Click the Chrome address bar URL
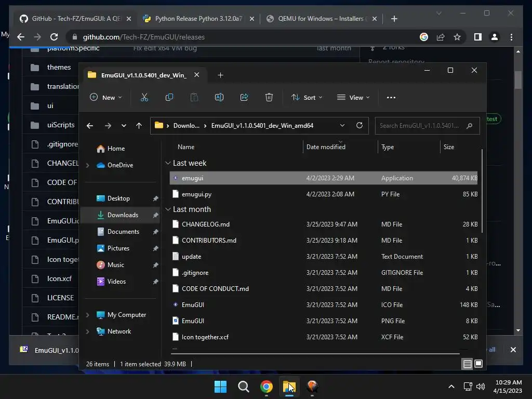Image resolution: width=532 pixels, height=399 pixels. pos(144,37)
